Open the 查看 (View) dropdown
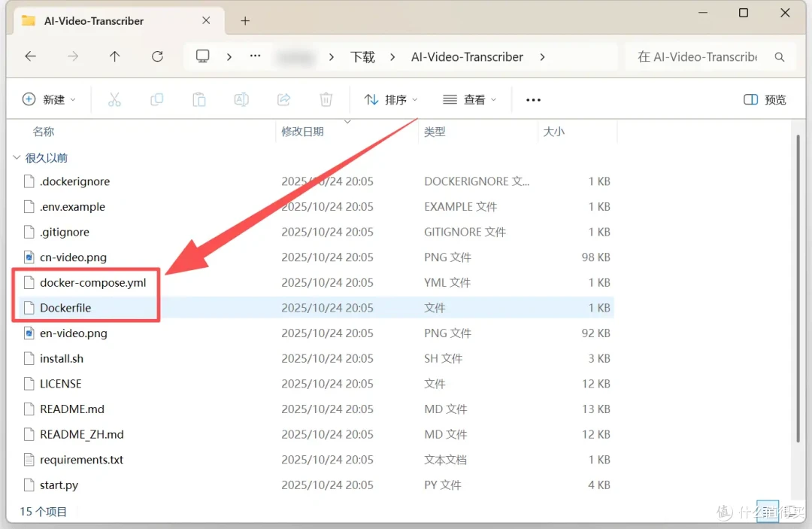Image resolution: width=812 pixels, height=529 pixels. pyautogui.click(x=470, y=99)
